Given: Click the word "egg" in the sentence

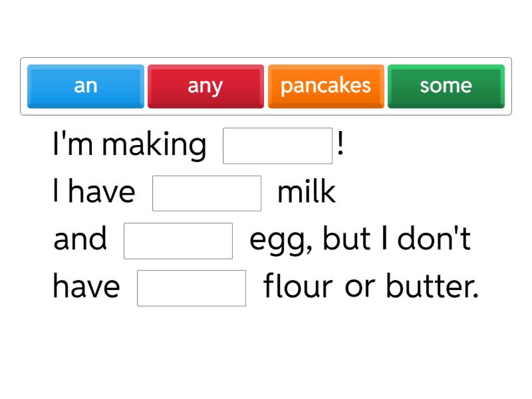Looking at the screenshot, I should click(x=279, y=239).
